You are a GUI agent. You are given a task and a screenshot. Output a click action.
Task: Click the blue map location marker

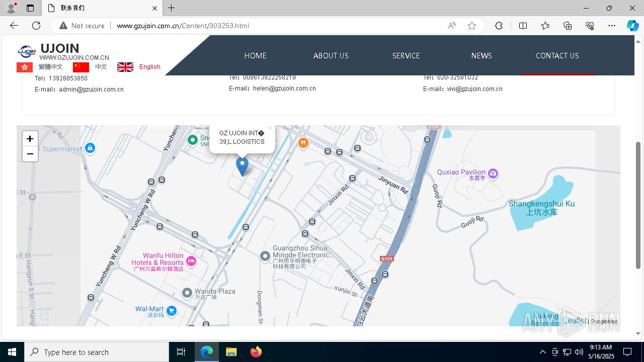click(x=242, y=166)
